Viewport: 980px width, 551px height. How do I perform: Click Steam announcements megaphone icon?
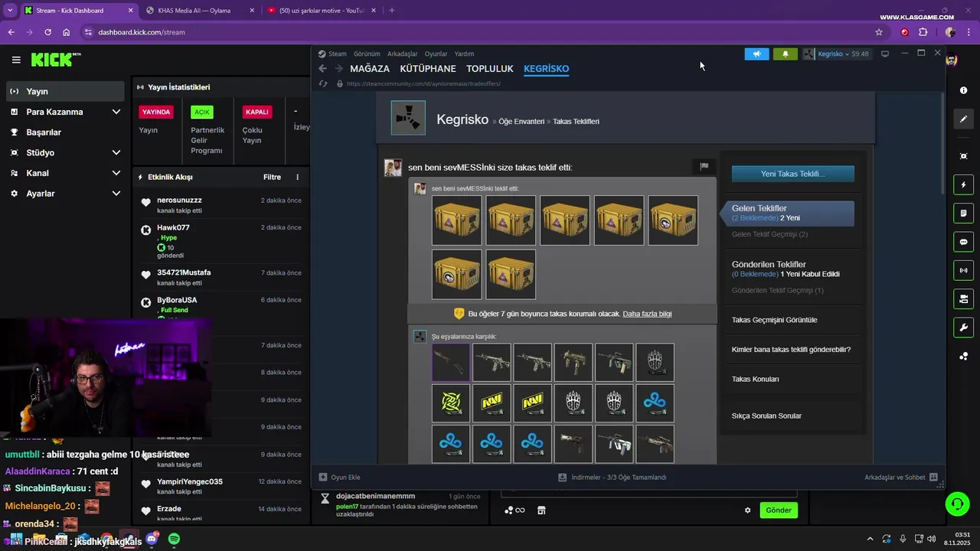coord(756,54)
